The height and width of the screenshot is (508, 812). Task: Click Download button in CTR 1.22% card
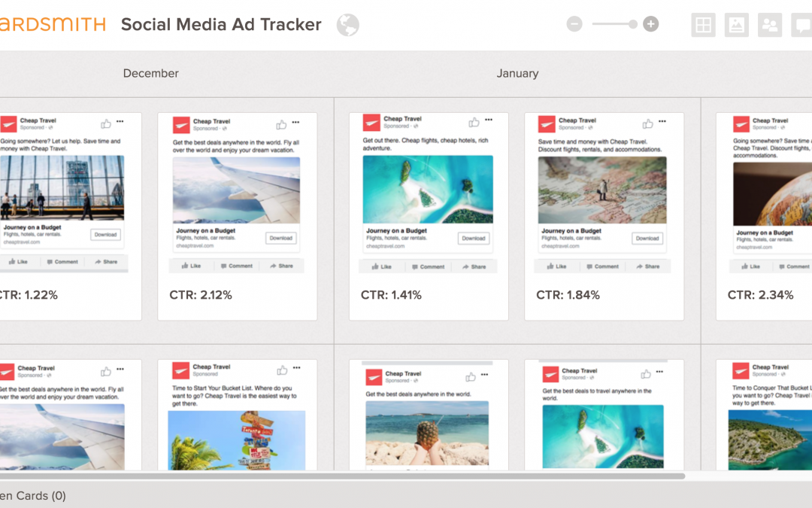(106, 234)
